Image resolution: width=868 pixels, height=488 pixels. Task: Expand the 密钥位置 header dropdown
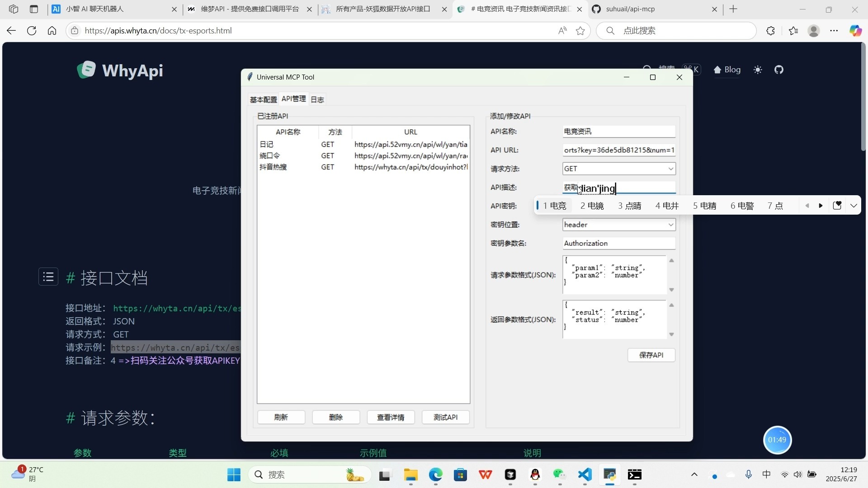(x=670, y=225)
